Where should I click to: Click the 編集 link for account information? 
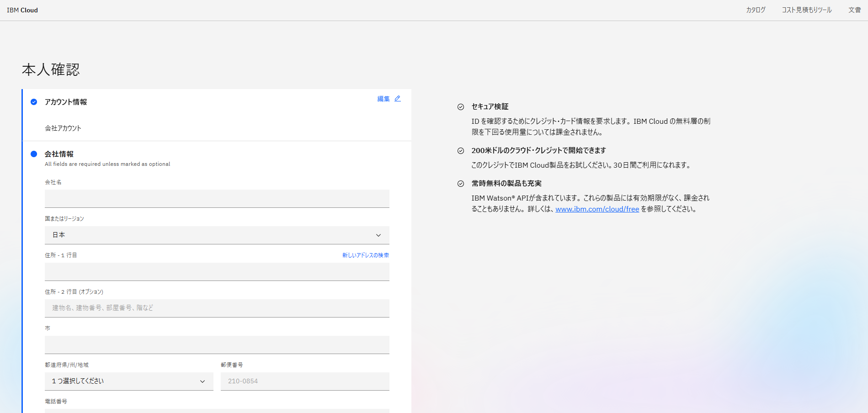[383, 99]
